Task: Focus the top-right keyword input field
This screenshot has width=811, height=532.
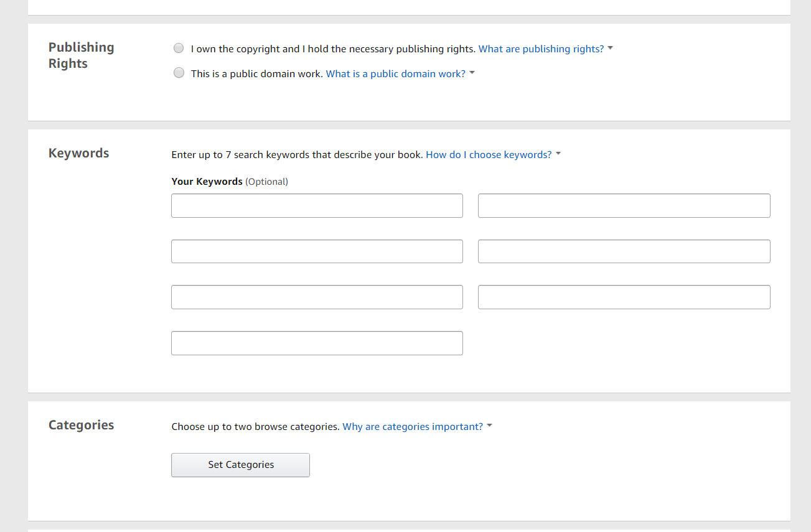Action: coord(624,206)
